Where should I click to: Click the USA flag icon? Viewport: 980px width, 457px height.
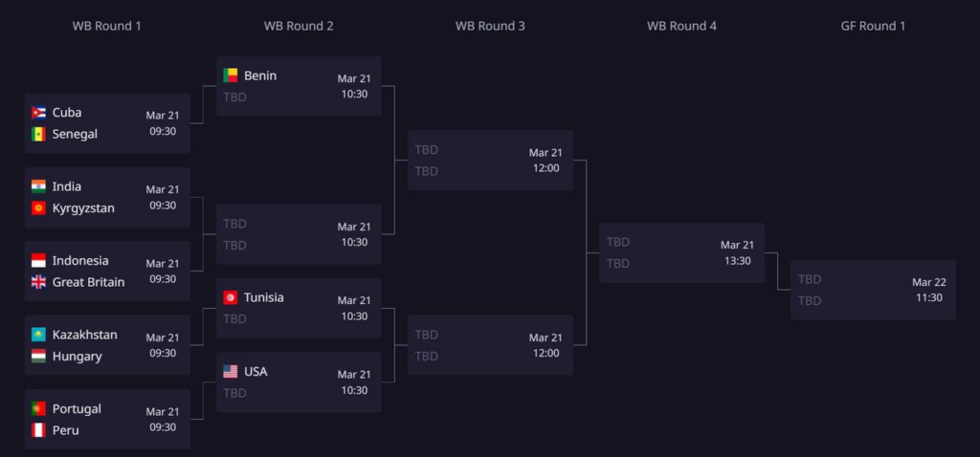[231, 371]
